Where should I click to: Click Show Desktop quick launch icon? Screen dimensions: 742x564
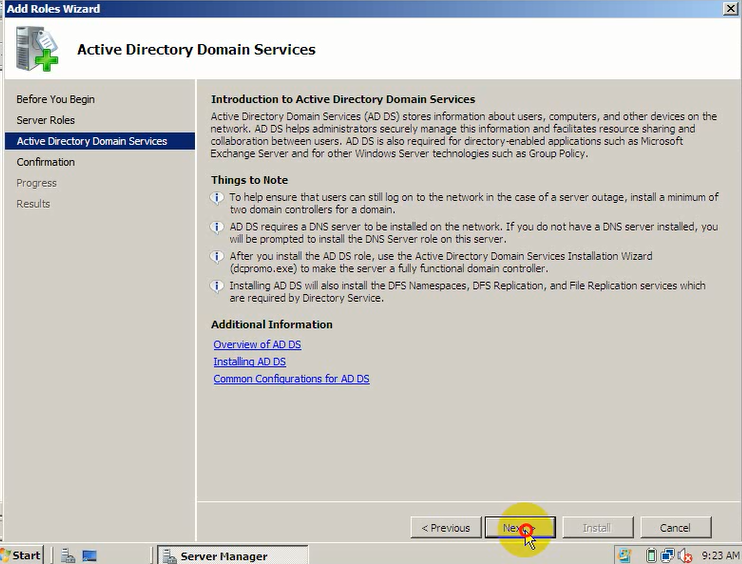tap(89, 555)
